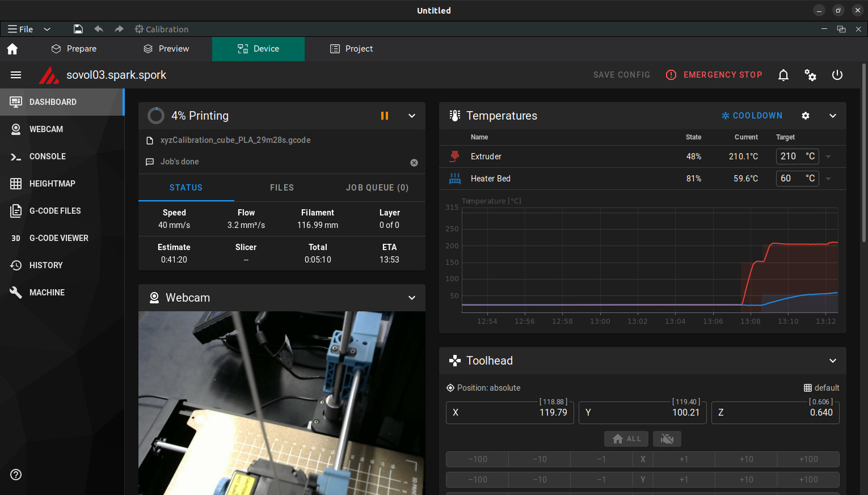Viewport: 868px width, 495px height.
Task: Open the help icon in sidebar
Action: tap(16, 475)
